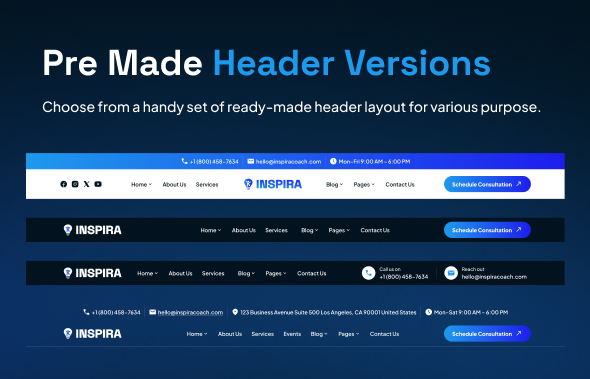The height and width of the screenshot is (379, 590).
Task: Click +1(800) 458-7634 in blue top bar
Action: coord(214,161)
